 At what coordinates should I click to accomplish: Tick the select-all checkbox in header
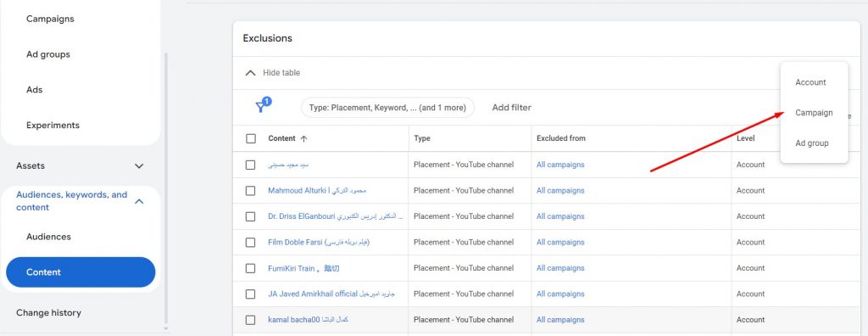coord(251,138)
